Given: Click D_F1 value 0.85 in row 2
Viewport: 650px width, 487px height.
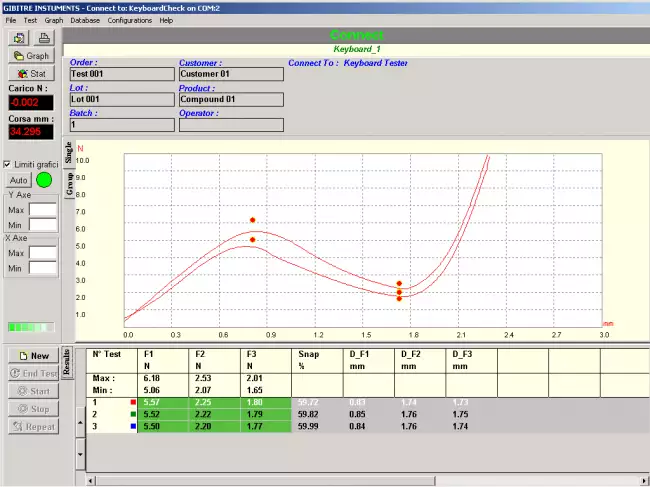Looking at the screenshot, I should pyautogui.click(x=357, y=414).
